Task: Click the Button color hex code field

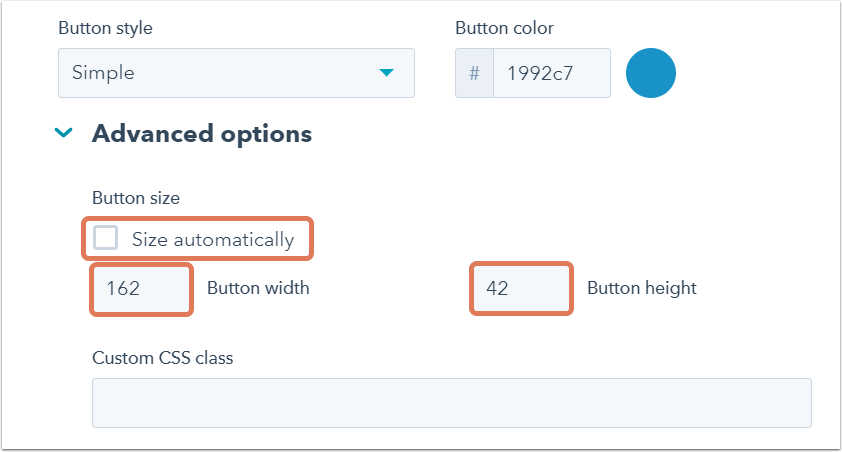Action: tap(551, 73)
